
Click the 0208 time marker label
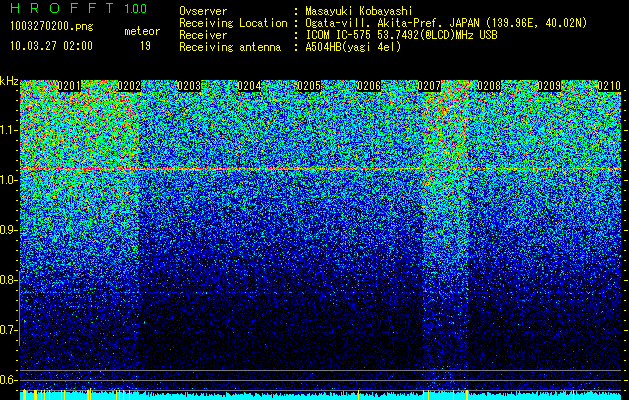489,86
